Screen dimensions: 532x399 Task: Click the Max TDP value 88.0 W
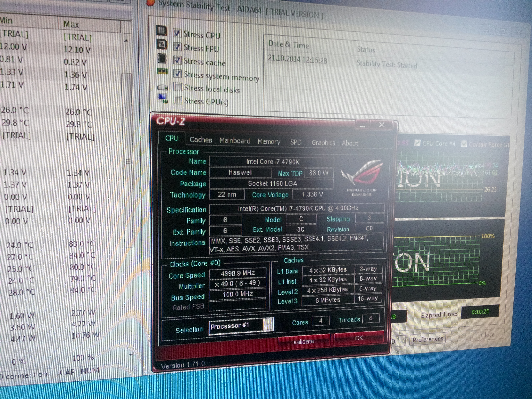click(x=319, y=173)
